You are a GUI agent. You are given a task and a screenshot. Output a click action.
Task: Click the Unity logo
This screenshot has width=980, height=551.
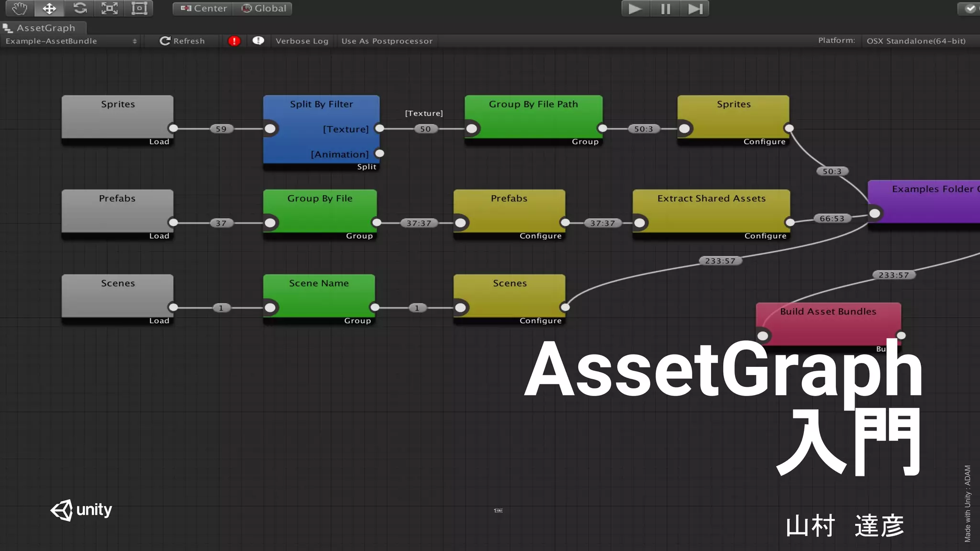(x=81, y=510)
